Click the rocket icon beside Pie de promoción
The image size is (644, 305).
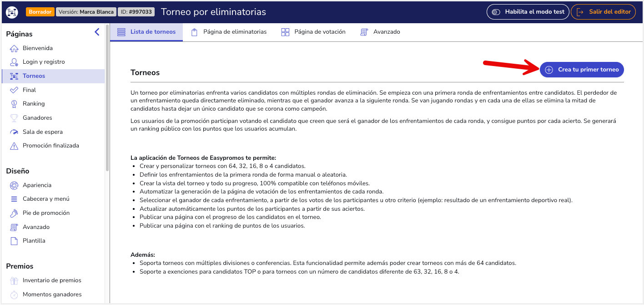(x=14, y=213)
